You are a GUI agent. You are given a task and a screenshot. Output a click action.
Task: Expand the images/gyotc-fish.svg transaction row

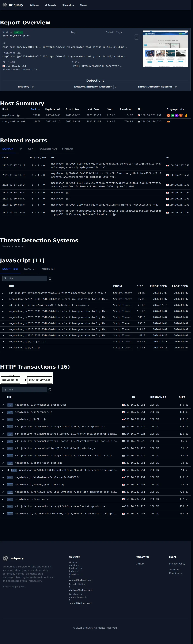[x=3, y=485]
